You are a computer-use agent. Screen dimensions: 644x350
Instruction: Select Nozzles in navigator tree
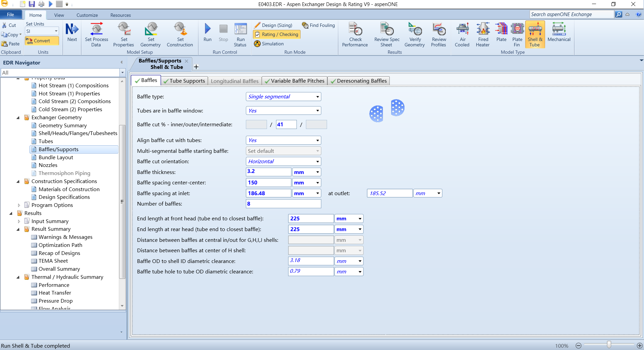(x=48, y=165)
